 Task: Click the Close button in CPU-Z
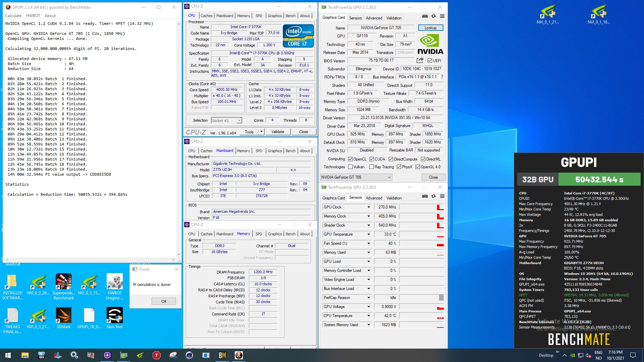(x=304, y=132)
